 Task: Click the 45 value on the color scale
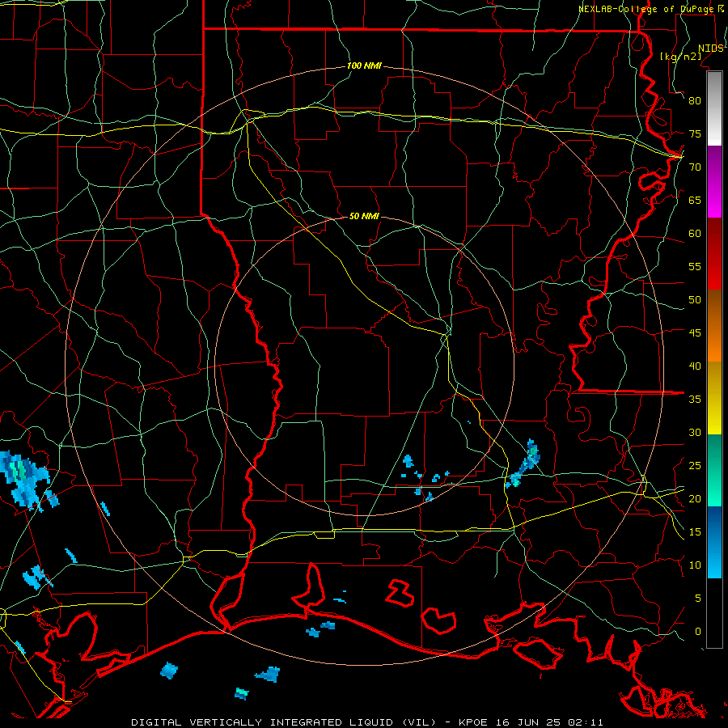(x=695, y=333)
